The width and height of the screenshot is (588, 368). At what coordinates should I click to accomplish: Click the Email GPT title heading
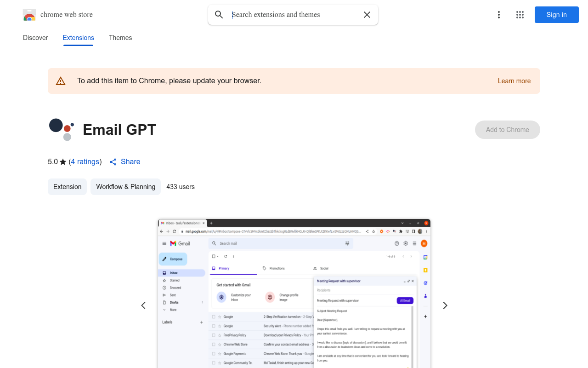click(x=119, y=130)
